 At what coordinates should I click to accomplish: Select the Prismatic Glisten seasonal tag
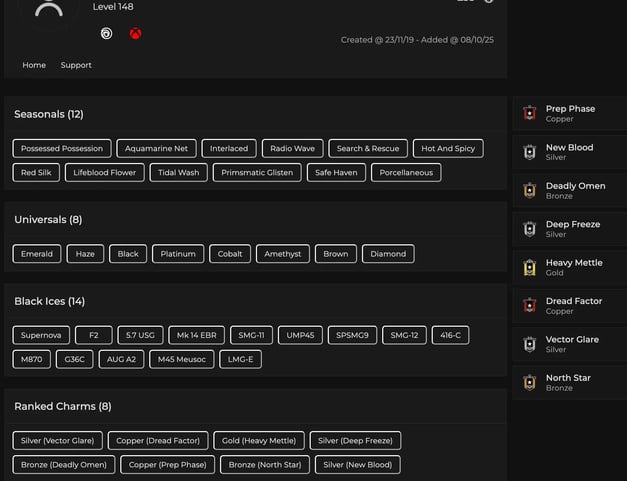tap(257, 172)
